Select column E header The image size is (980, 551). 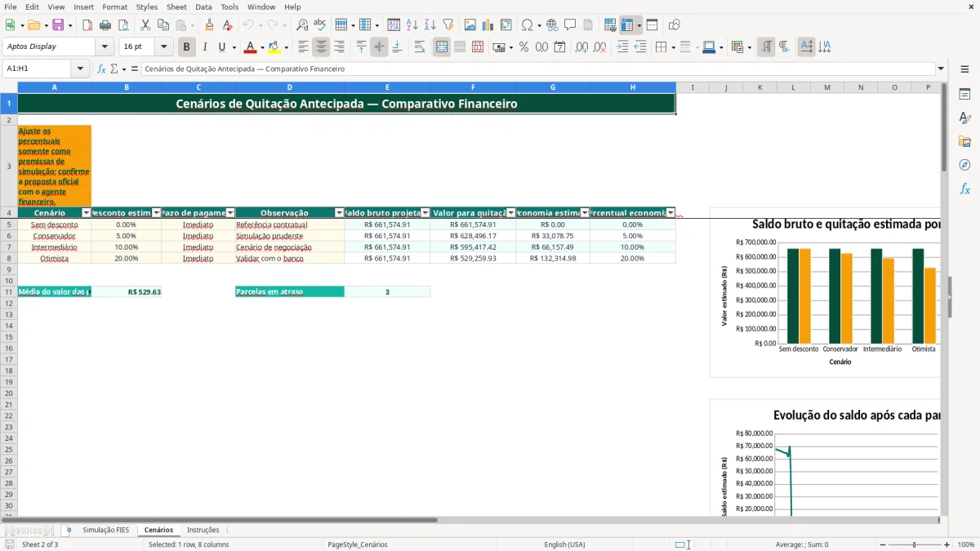[x=387, y=87]
